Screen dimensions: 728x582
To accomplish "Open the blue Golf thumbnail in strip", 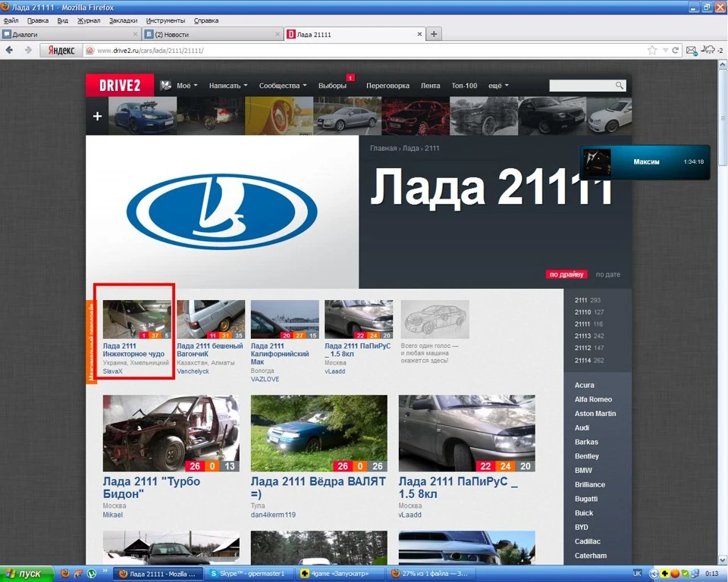I will click(143, 116).
